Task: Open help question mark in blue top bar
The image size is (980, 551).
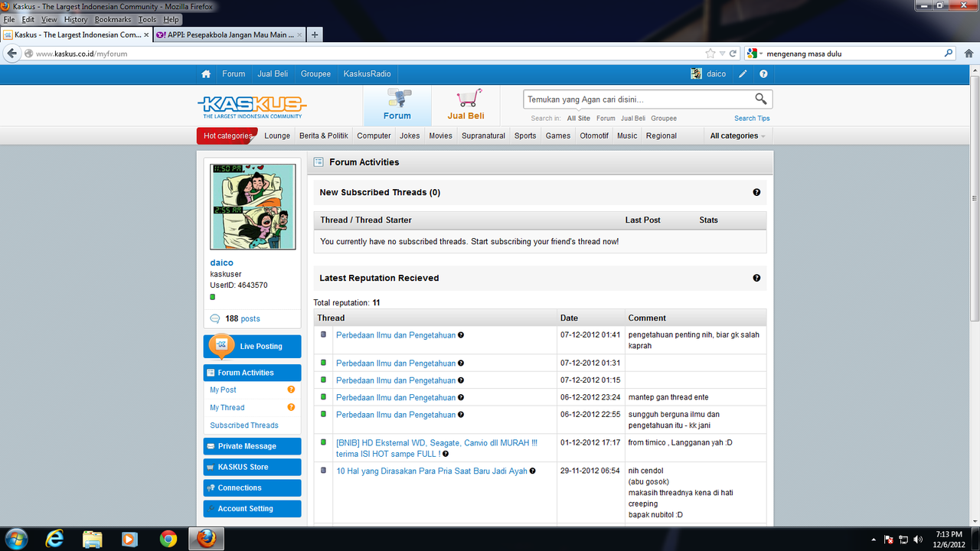Action: 763,74
